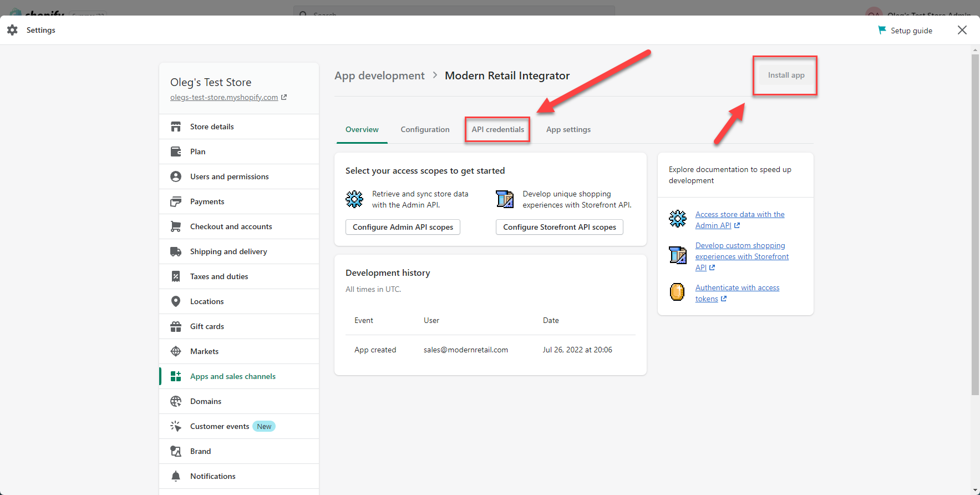Click Configure Storefront API scopes button

click(560, 227)
